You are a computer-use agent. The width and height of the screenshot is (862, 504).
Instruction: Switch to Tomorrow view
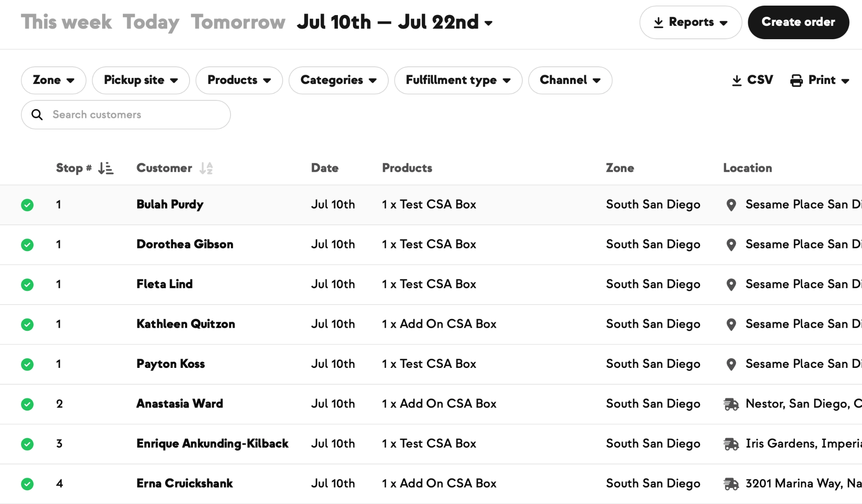pyautogui.click(x=238, y=22)
